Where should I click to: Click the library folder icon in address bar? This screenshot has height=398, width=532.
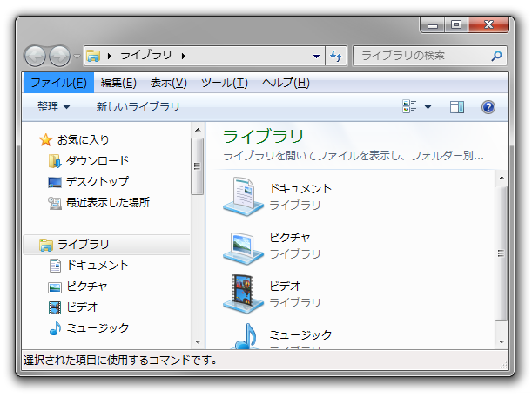tap(93, 56)
